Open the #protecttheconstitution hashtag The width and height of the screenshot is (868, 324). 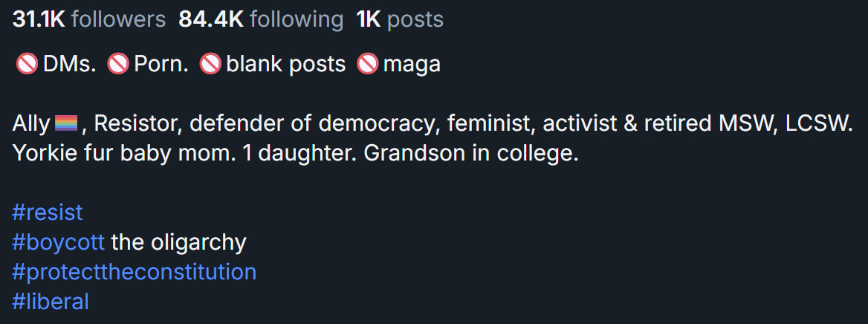(134, 272)
